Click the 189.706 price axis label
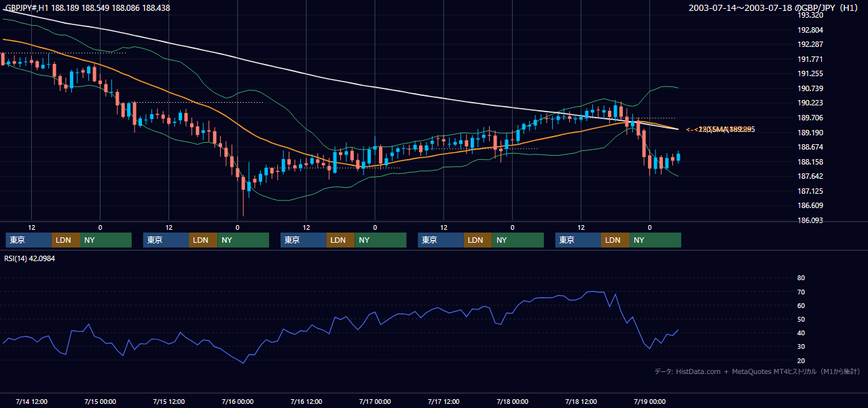The width and height of the screenshot is (868, 408). pyautogui.click(x=810, y=118)
